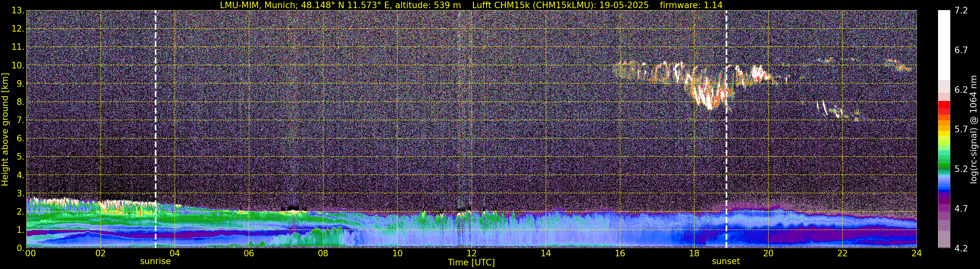980x269 pixels.
Task: Click the '3.' height tick label
Action: tap(20, 193)
